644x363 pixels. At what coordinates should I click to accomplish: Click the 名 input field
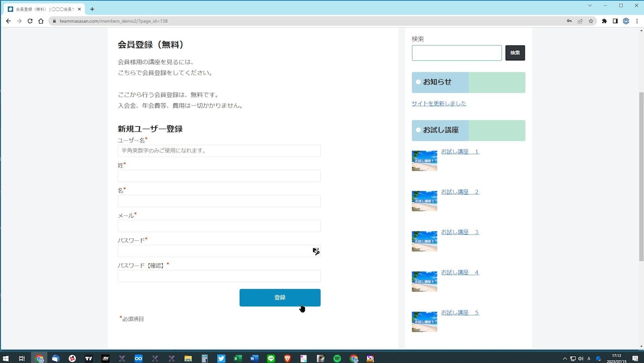pos(219,201)
